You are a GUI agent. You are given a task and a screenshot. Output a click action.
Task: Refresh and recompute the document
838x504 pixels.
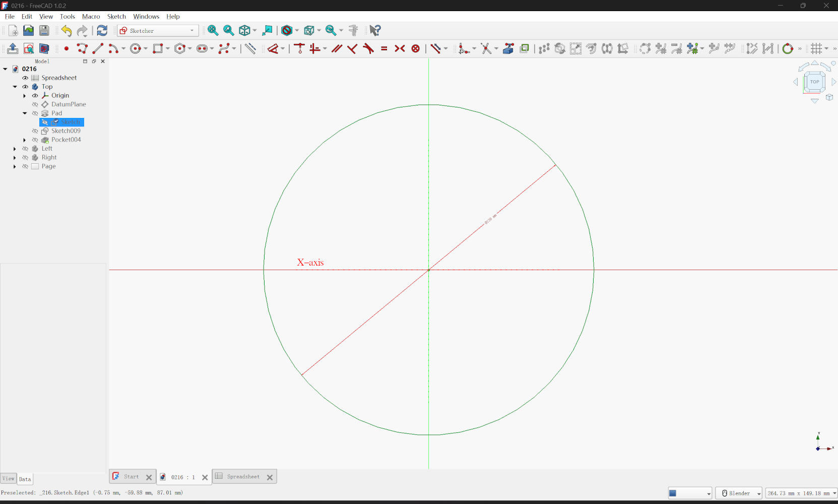(x=102, y=31)
